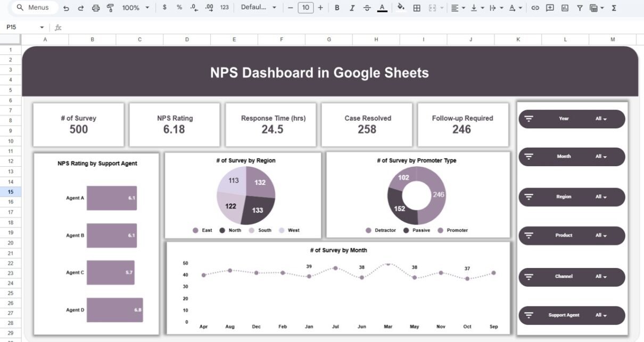Screen dimensions: 644x342
Task: Click the Insert chart icon
Action: click(565, 8)
